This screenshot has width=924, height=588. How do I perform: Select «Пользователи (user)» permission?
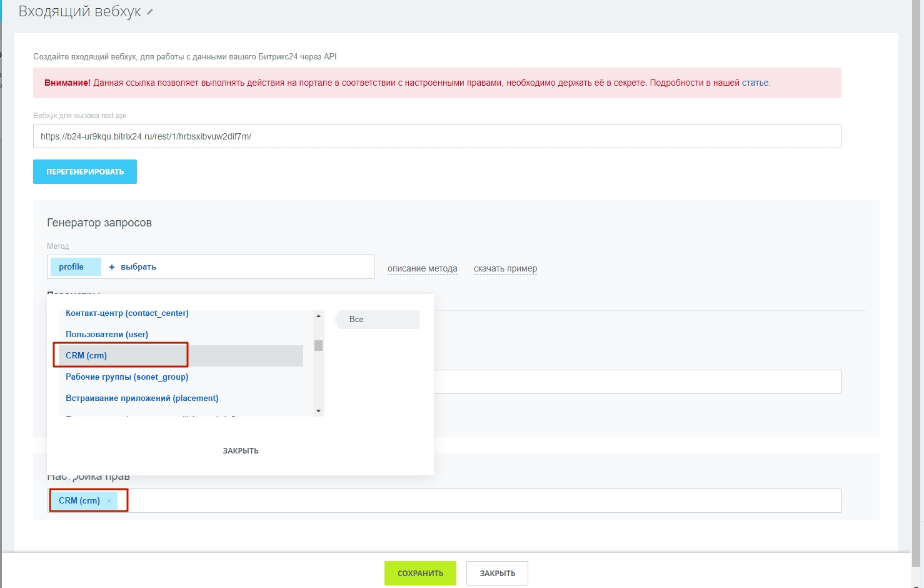pyautogui.click(x=107, y=334)
